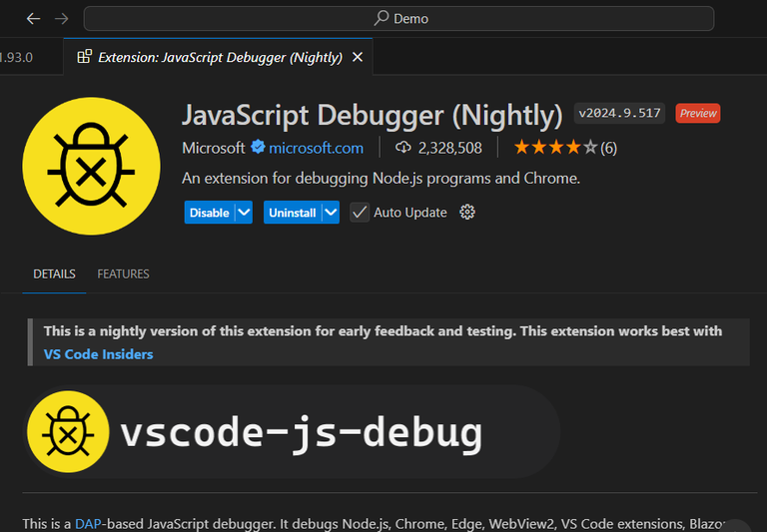Open the extension settings gear
The height and width of the screenshot is (532, 767).
click(x=467, y=213)
